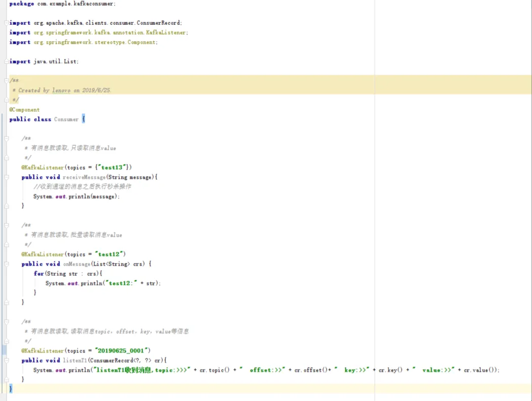Click the " key:>>" string literal
This screenshot has height=401, width=532.
(352, 370)
